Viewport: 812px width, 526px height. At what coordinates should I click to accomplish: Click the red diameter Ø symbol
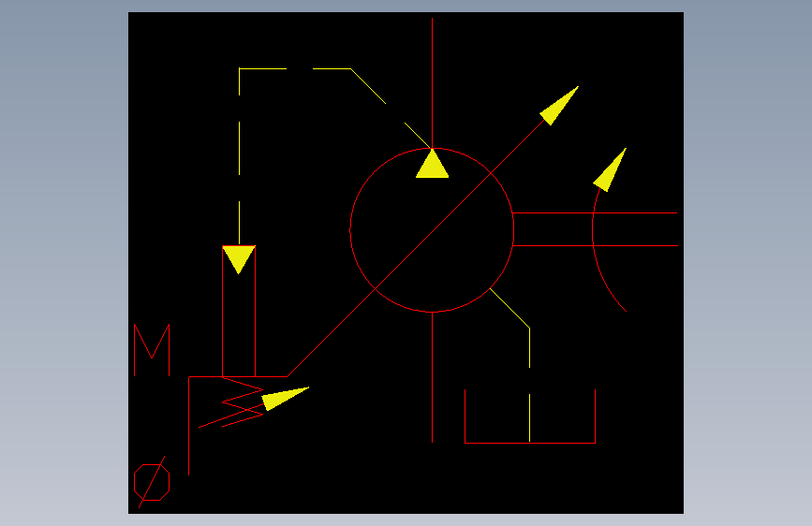coord(152,482)
